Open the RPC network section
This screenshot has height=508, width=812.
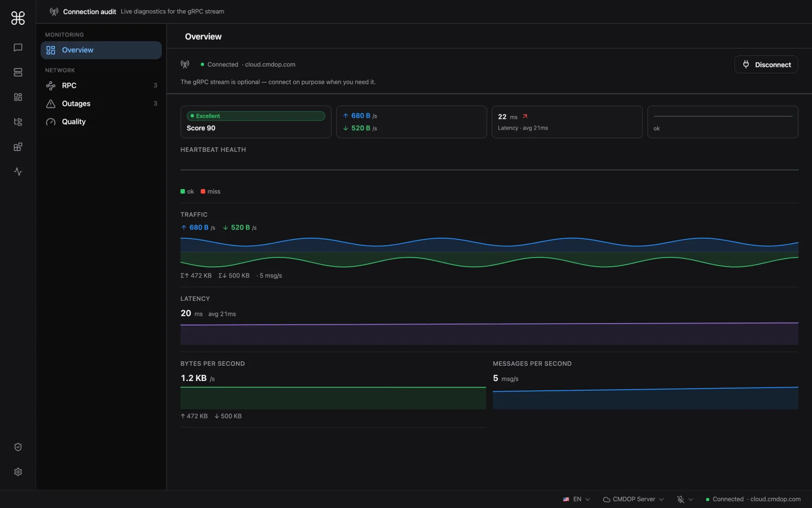(x=101, y=86)
